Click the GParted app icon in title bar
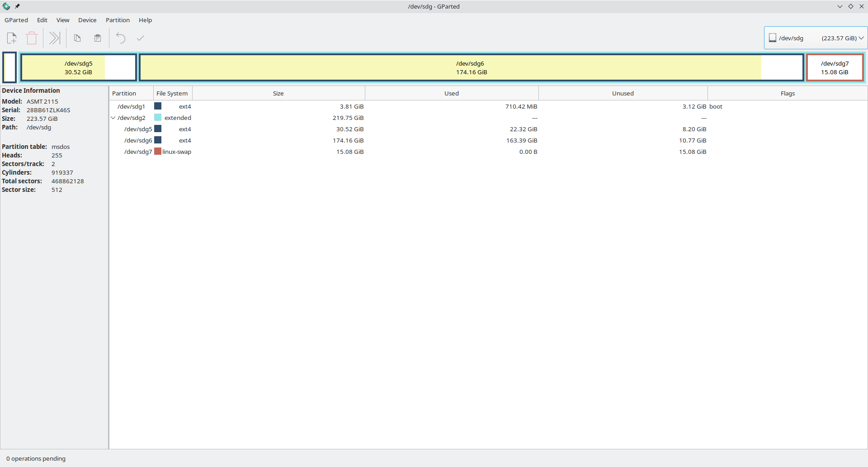Image resolution: width=868 pixels, height=467 pixels. point(6,6)
